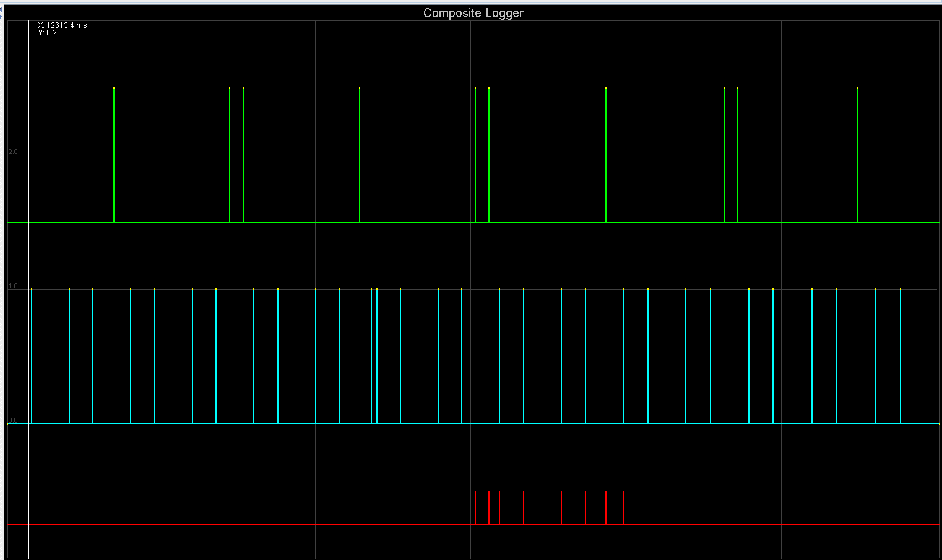Click the 0.0 Y-axis grid label
Viewport: 942px width, 560px height.
(x=13, y=420)
